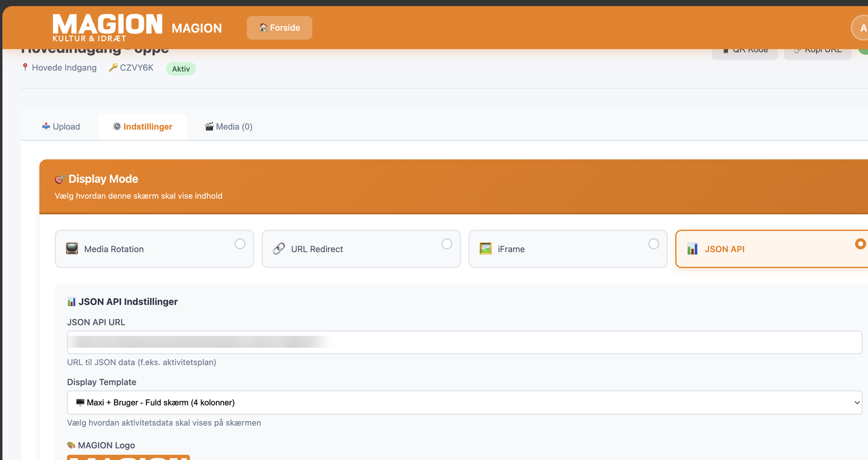868x460 pixels.
Task: Open the Display Template dropdown
Action: pos(464,403)
